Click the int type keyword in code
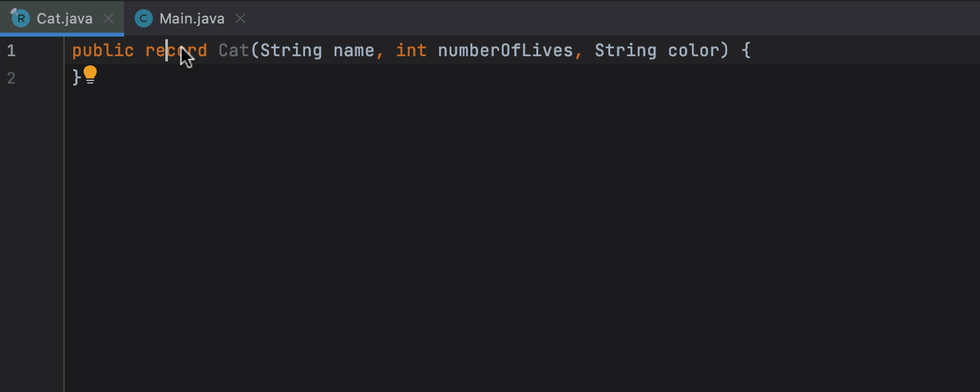 [x=411, y=50]
